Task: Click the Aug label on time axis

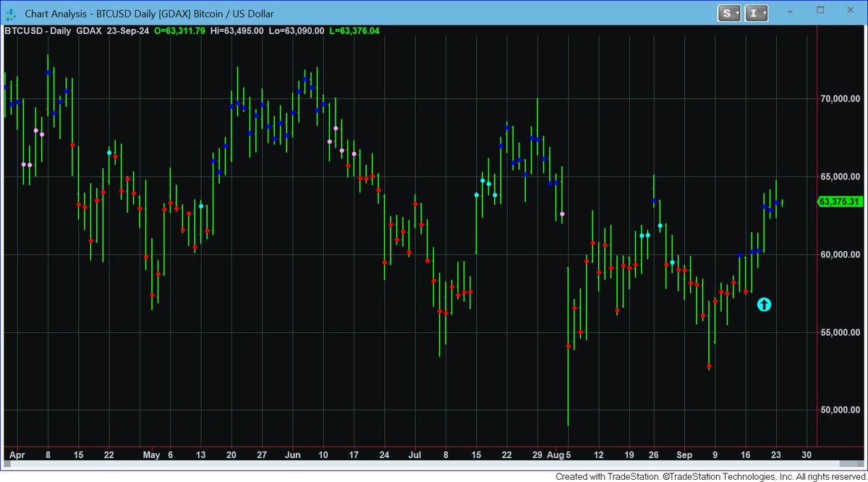Action: (x=554, y=455)
